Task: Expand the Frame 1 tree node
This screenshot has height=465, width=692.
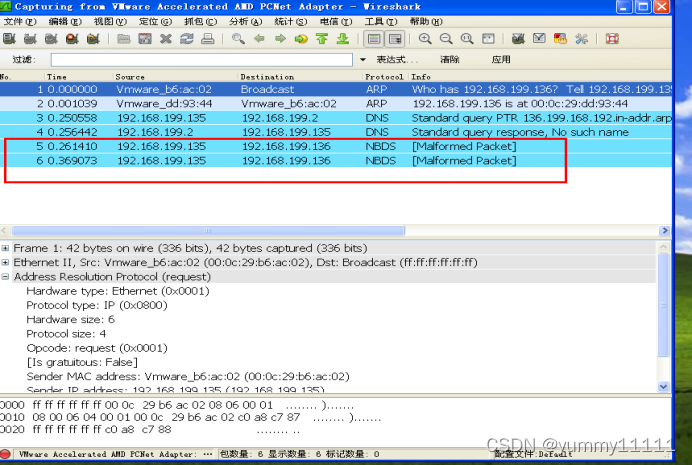Action: tap(6, 248)
